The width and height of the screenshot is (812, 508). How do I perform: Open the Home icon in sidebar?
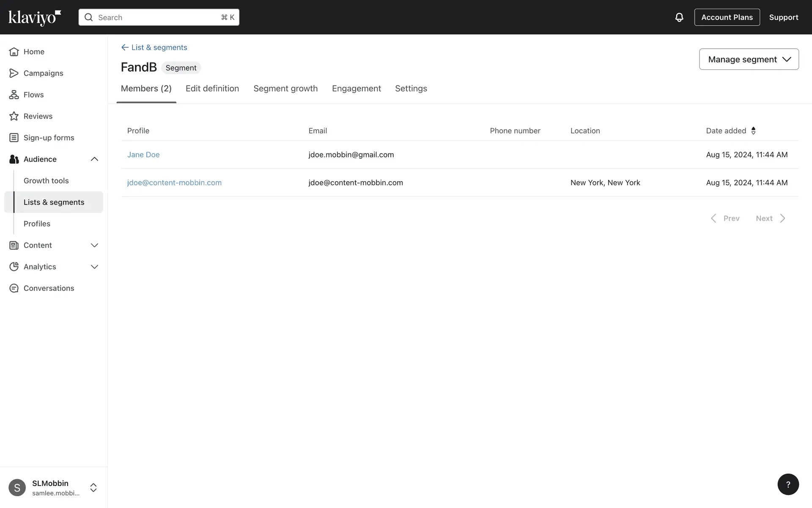point(14,52)
